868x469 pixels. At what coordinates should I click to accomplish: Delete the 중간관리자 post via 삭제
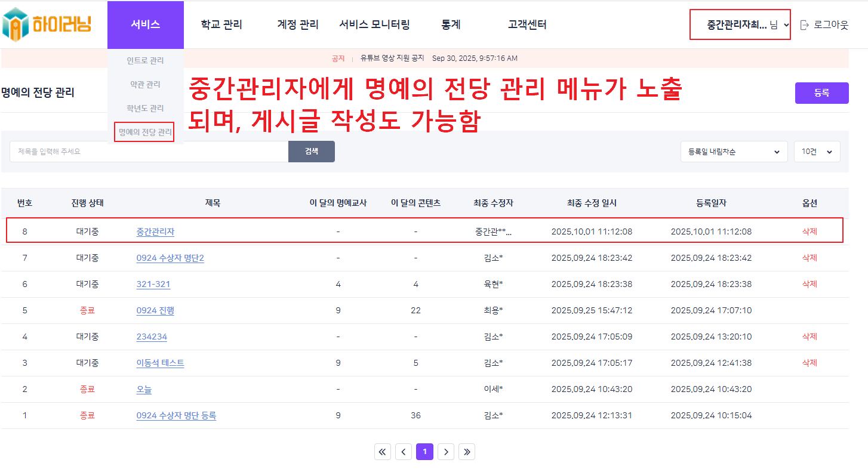(809, 232)
